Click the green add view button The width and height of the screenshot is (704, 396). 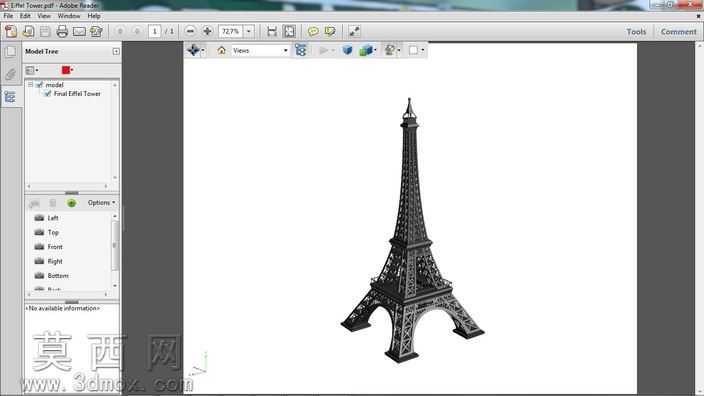coord(71,203)
